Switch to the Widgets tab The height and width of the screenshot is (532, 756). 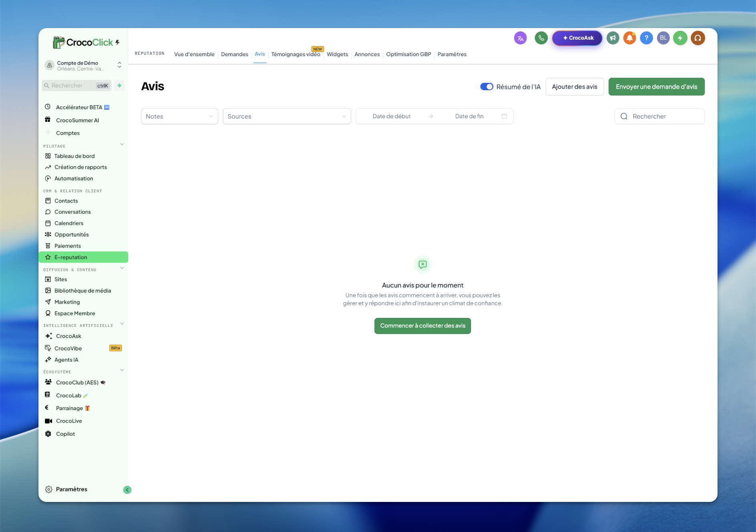(338, 54)
